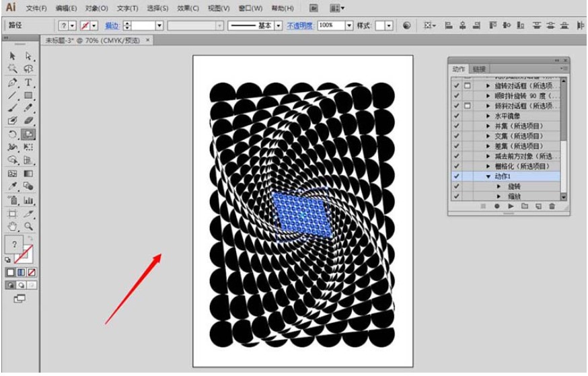This screenshot has width=588, height=376.
Task: Pick the Zoom tool in toolbox
Action: (x=28, y=227)
